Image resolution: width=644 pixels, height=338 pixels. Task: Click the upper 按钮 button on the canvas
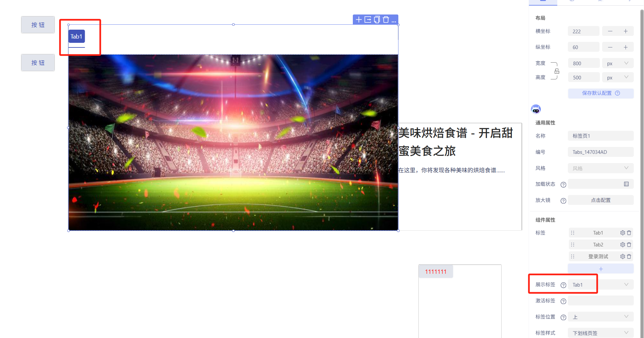point(38,25)
